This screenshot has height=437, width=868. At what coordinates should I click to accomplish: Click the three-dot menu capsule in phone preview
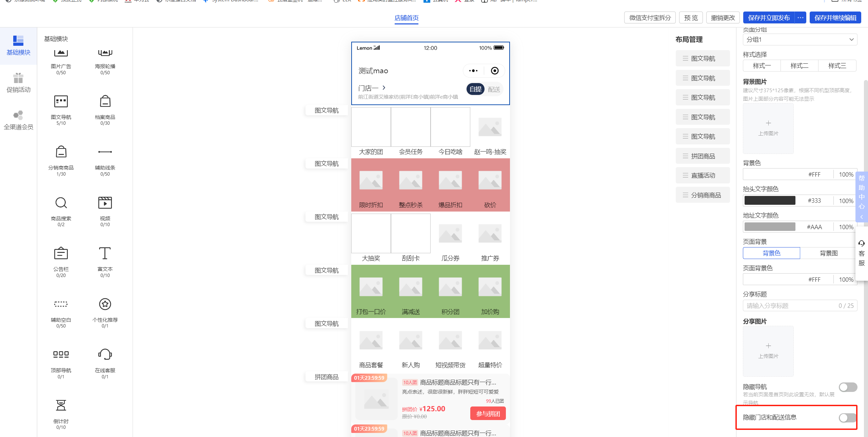tap(473, 71)
